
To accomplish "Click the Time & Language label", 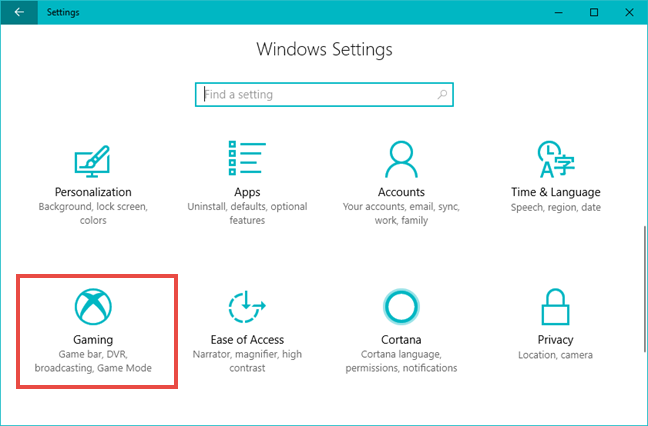I will tap(555, 192).
